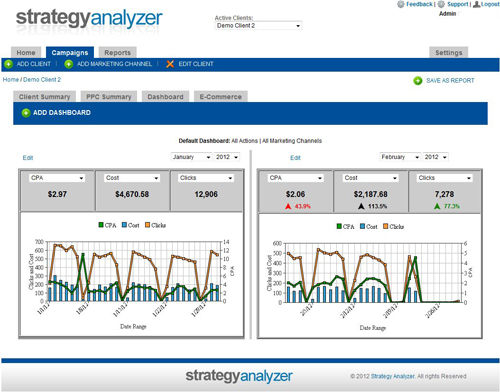
Task: Click the black up arrow next to 113.5%
Action: tap(361, 206)
